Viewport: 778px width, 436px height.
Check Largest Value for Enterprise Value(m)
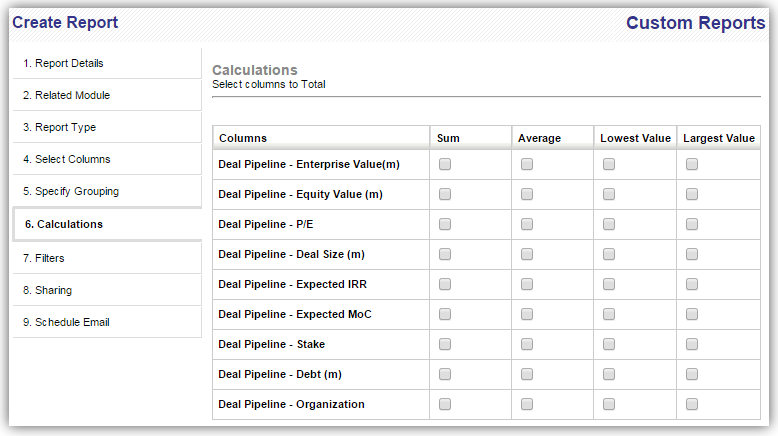[x=692, y=164]
